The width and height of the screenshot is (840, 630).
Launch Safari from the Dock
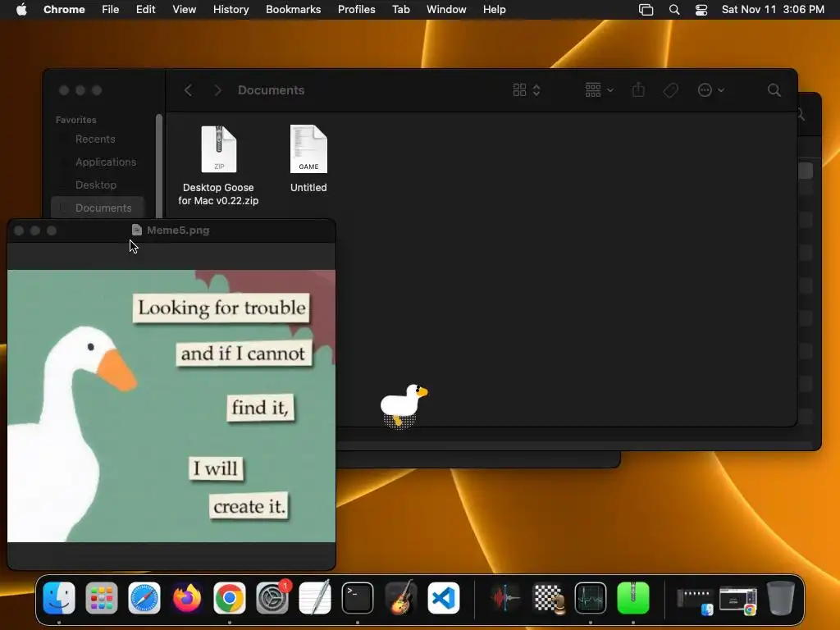tap(144, 598)
